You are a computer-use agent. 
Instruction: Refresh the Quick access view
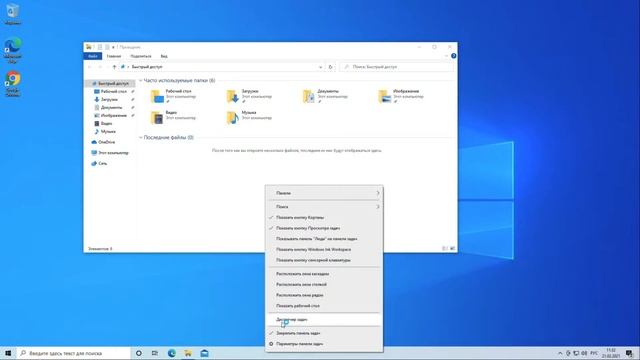click(x=331, y=67)
